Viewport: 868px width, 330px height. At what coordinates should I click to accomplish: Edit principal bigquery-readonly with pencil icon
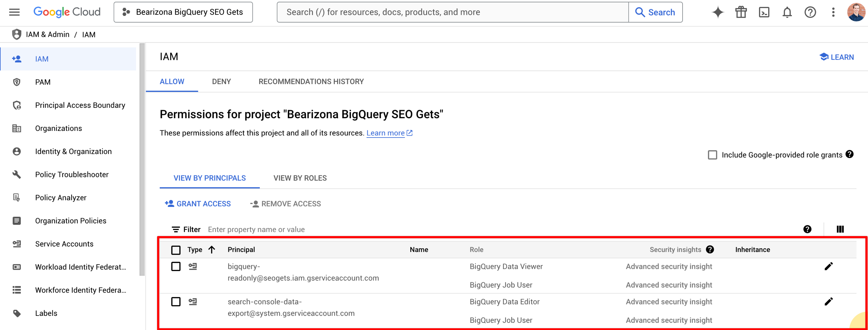(x=828, y=266)
